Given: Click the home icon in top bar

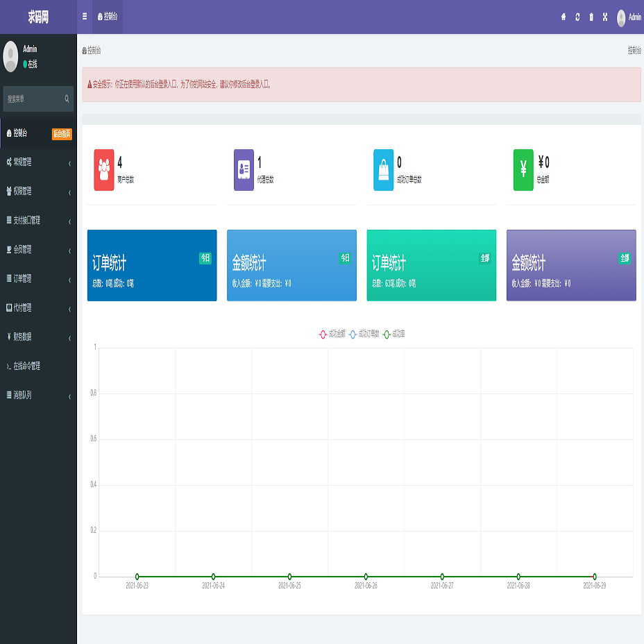Looking at the screenshot, I should [x=563, y=17].
